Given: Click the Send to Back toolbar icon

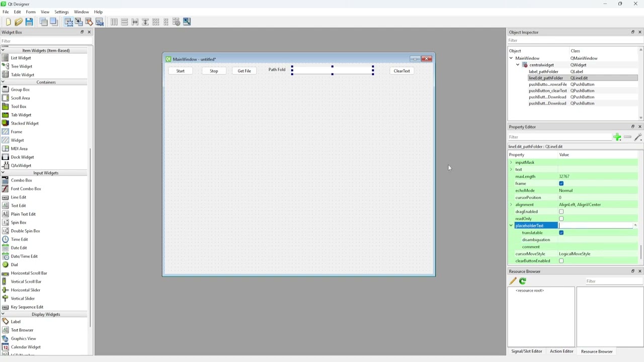Looking at the screenshot, I should click(43, 22).
